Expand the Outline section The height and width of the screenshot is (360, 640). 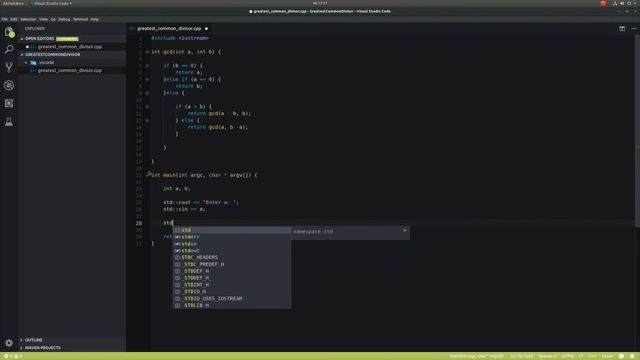tap(22, 340)
